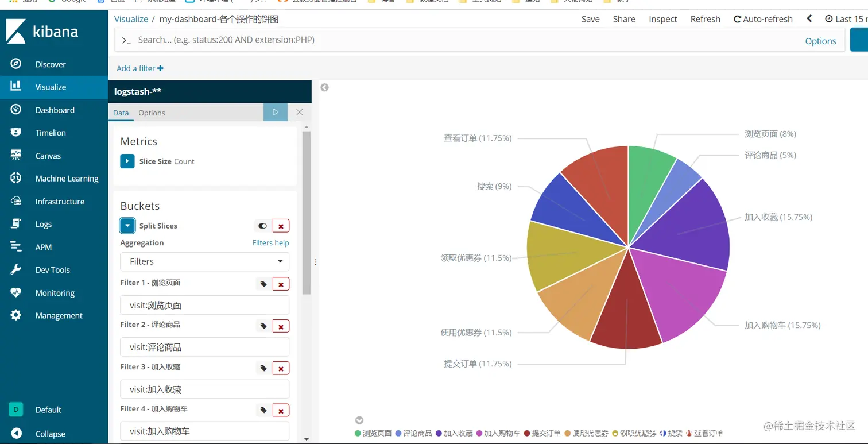This screenshot has height=444, width=868.
Task: Open the Dashboard gauge icon
Action: pos(16,109)
